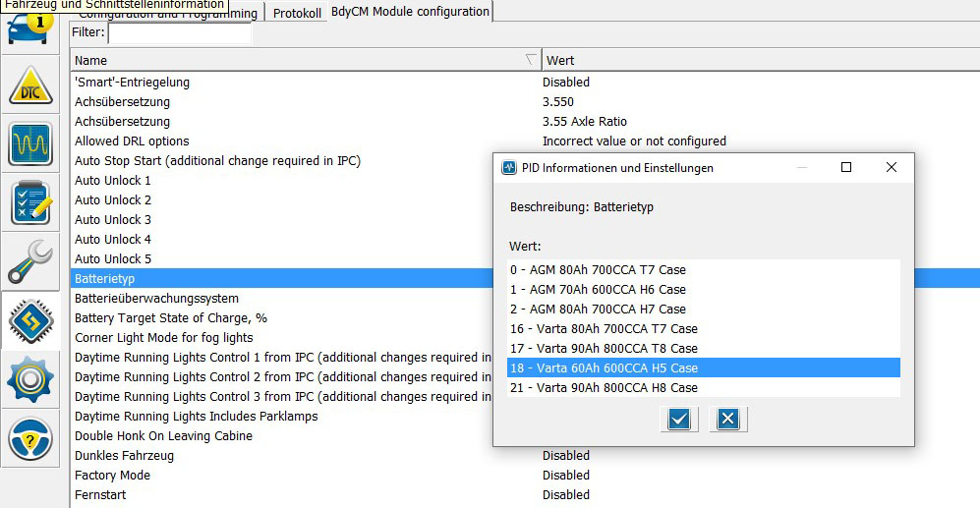Select Battery Target State of Charge row
The height and width of the screenshot is (508, 980).
pos(281,317)
